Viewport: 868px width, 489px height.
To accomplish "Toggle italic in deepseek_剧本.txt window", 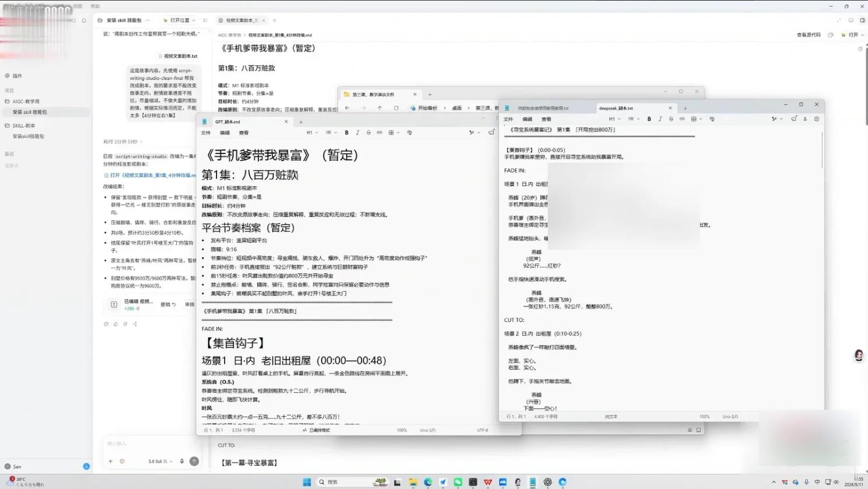I will (x=660, y=119).
